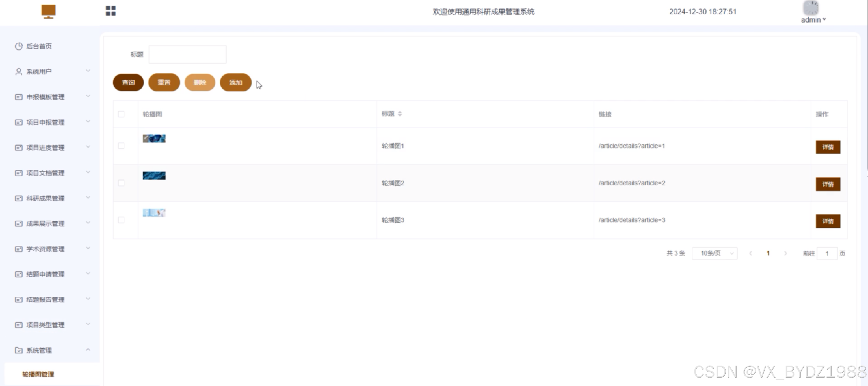Image resolution: width=868 pixels, height=386 pixels.
Task: Click 详情 button for 轮播图3
Action: [x=828, y=221]
